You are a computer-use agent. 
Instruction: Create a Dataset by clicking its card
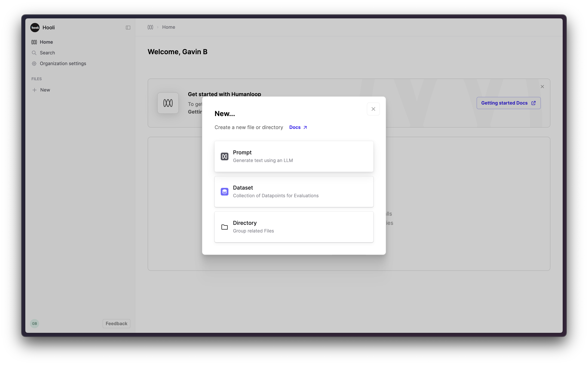point(294,192)
